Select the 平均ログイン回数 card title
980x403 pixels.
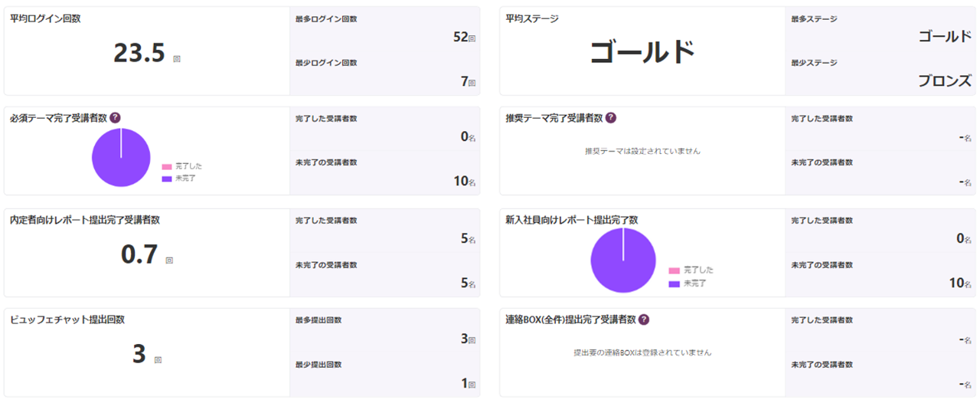(x=45, y=18)
